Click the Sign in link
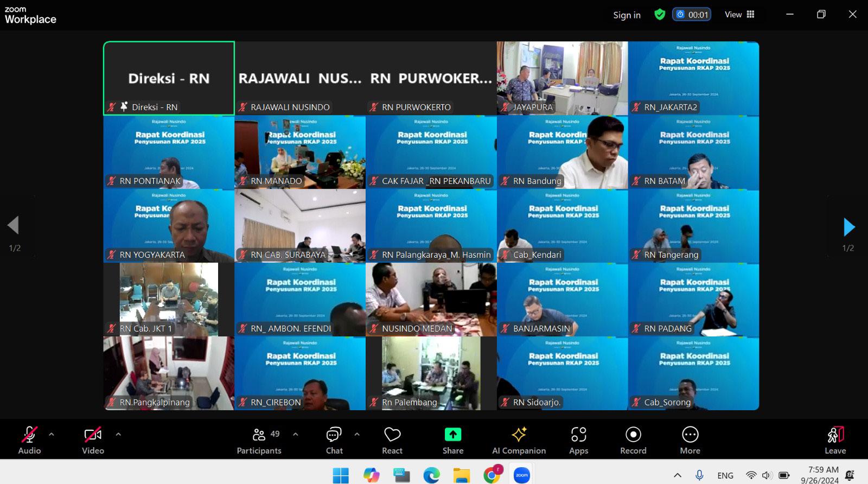Image resolution: width=868 pixels, height=484 pixels. pos(627,15)
